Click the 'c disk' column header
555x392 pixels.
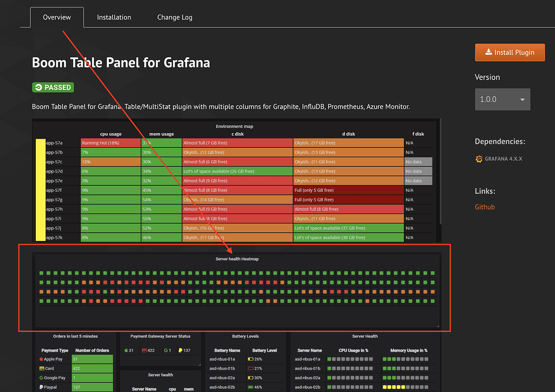click(237, 134)
